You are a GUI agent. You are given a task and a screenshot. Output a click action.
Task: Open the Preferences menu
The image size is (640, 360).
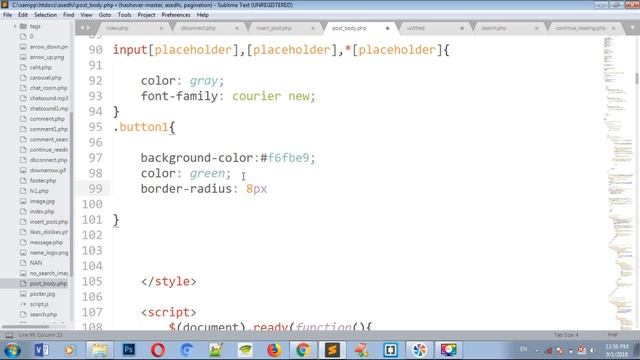pos(176,15)
